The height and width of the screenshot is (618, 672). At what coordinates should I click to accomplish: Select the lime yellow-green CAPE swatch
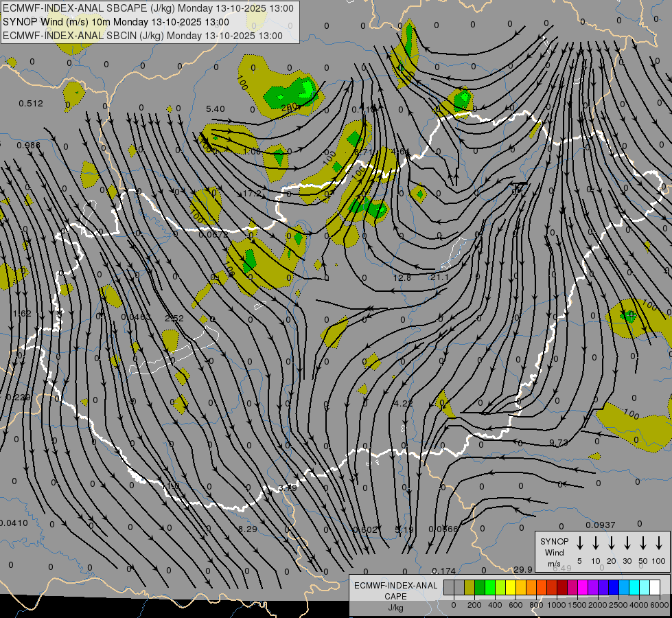[x=500, y=587]
